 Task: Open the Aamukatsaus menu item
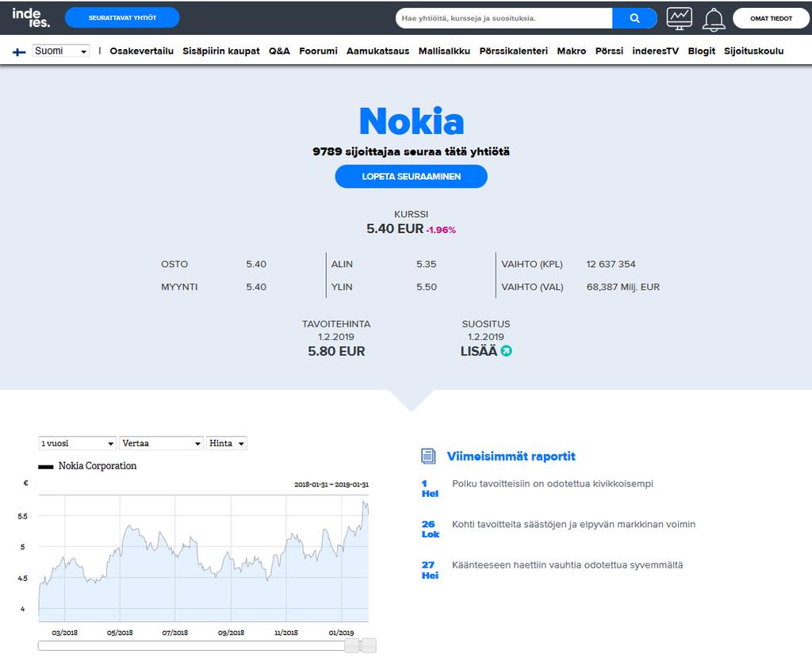coord(377,51)
